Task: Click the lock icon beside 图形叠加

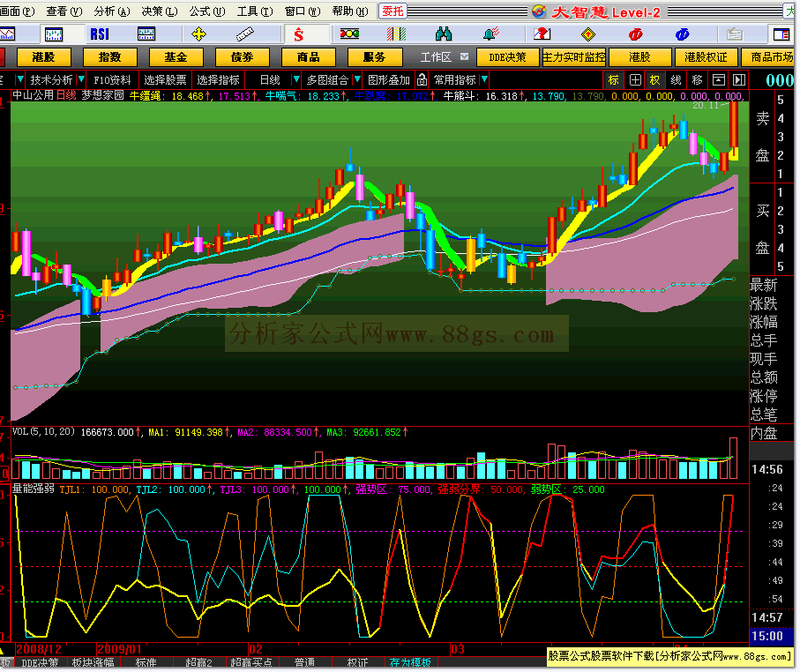Action: [x=422, y=79]
